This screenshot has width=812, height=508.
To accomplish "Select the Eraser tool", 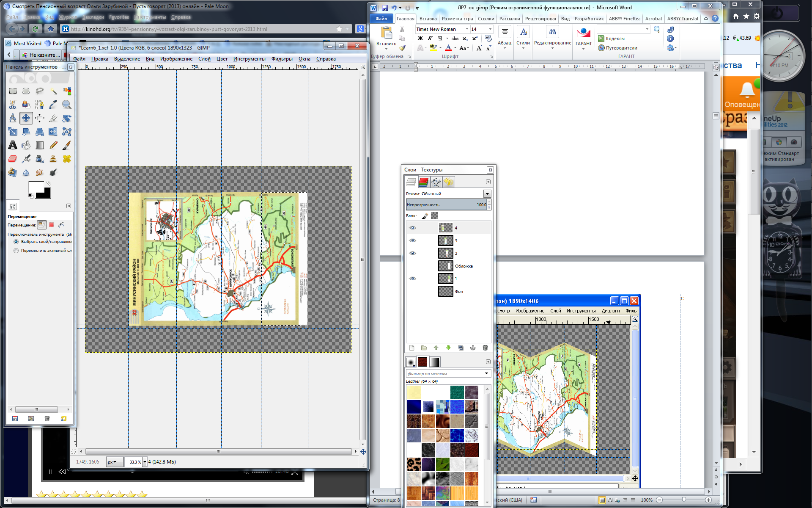I will coord(13,159).
